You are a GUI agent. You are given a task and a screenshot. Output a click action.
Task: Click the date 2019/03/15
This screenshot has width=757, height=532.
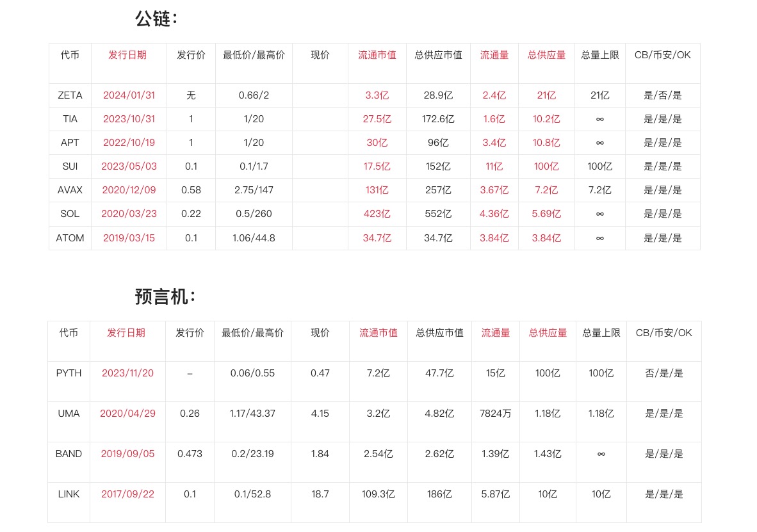click(129, 238)
